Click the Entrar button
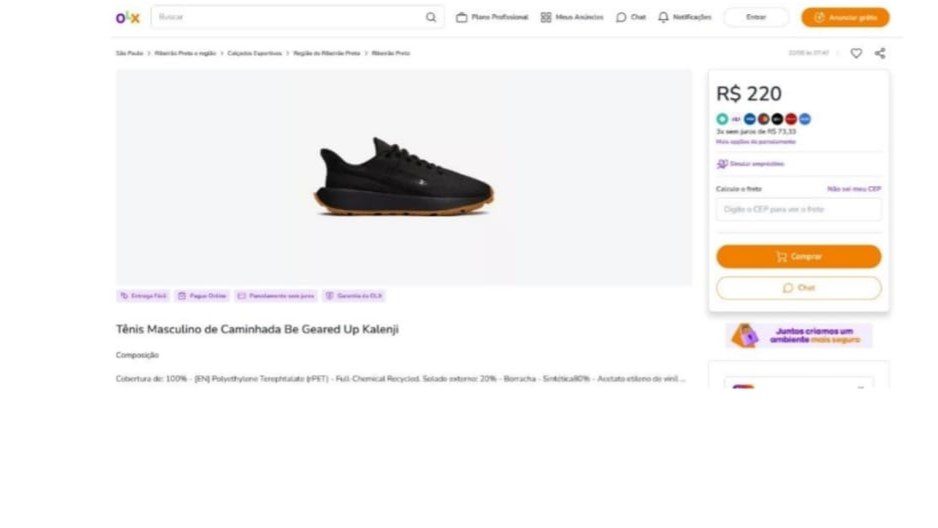Screen dimensions: 938x528 (756, 17)
